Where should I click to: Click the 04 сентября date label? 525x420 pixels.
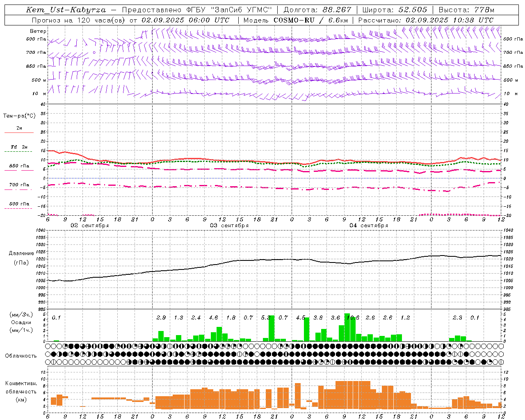click(369, 226)
